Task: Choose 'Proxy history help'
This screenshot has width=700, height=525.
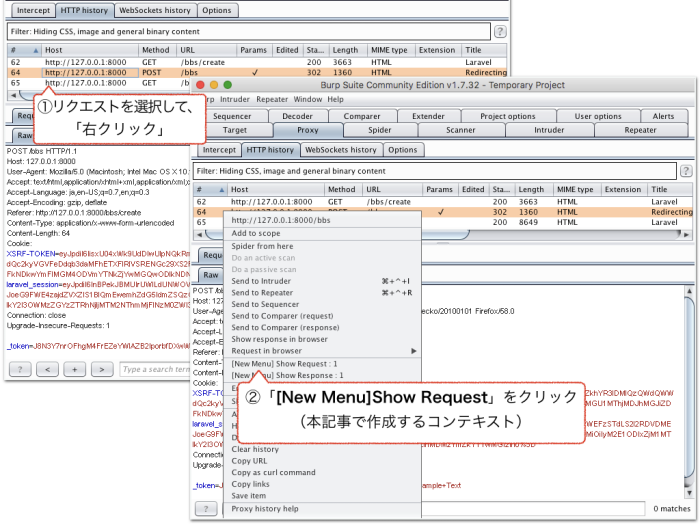Action: pos(322,508)
